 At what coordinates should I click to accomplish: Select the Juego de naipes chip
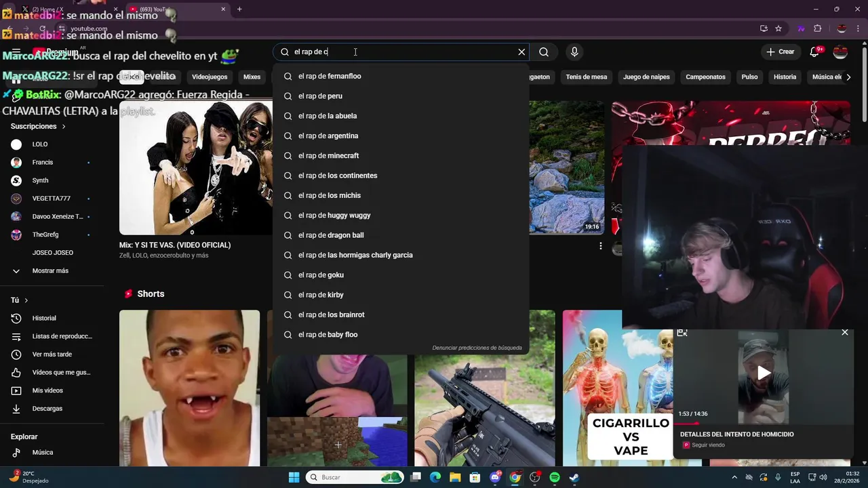[x=646, y=77]
